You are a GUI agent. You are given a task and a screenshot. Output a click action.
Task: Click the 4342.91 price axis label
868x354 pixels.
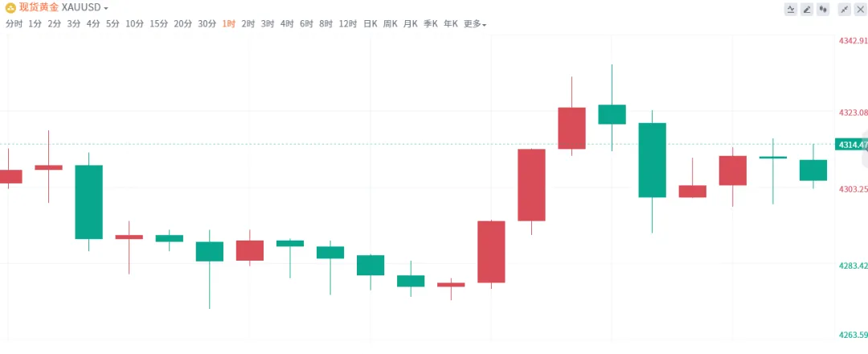853,40
